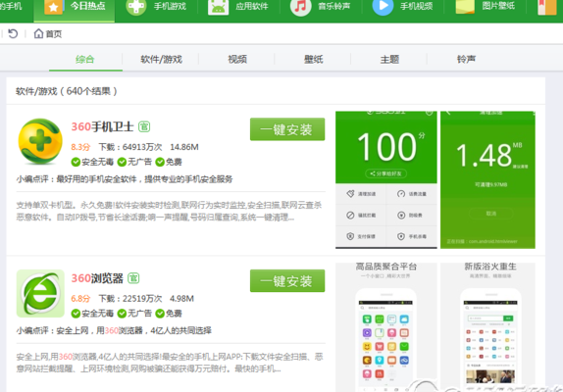
Task: Switch to the 综合 tab
Action: 85,59
